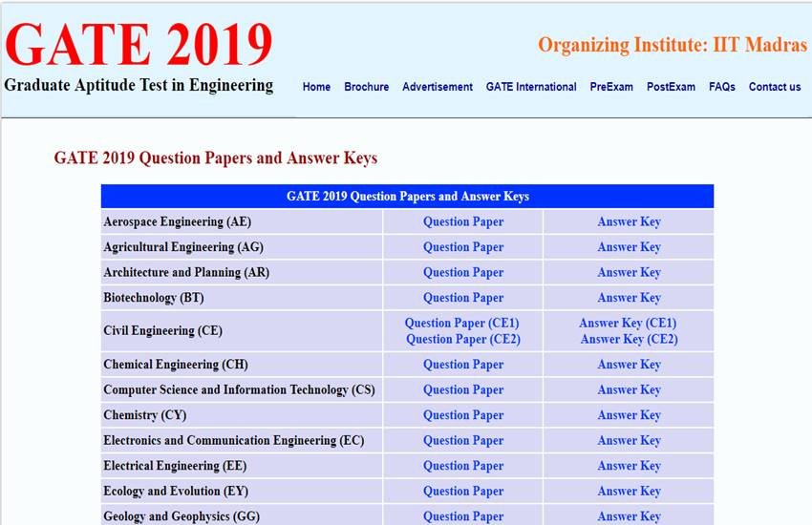Download Agricultural Engineering (AG) Question Paper
812x525 pixels.
[462, 247]
